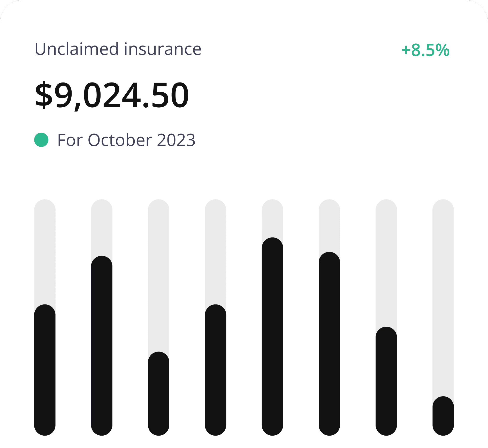This screenshot has width=488, height=448.
Task: Click gray track above the second bar
Action: [102, 228]
